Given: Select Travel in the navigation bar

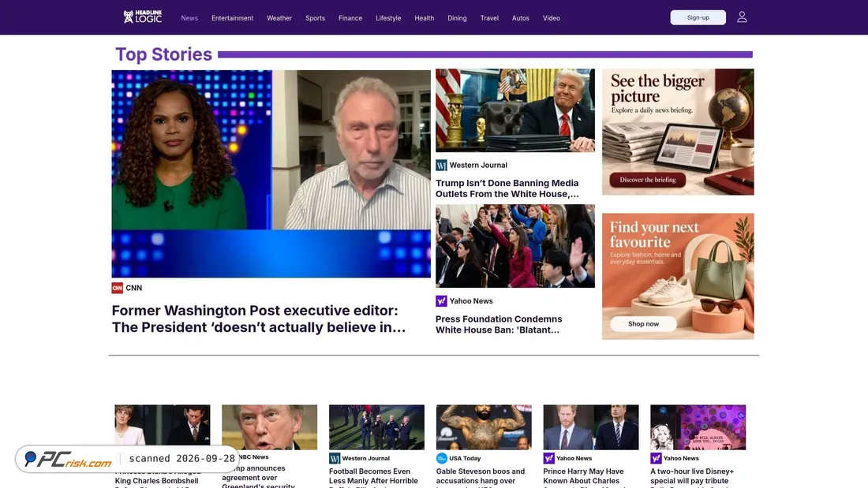Looking at the screenshot, I should pyautogui.click(x=489, y=18).
